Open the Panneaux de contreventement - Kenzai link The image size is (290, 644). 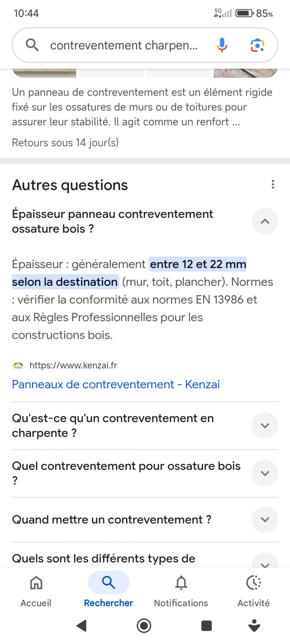(116, 384)
